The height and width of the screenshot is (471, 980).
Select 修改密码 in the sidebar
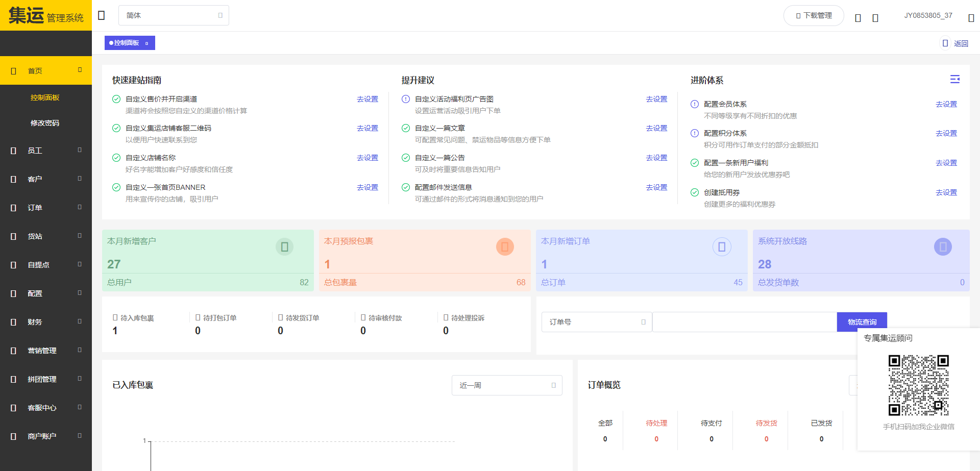(45, 123)
